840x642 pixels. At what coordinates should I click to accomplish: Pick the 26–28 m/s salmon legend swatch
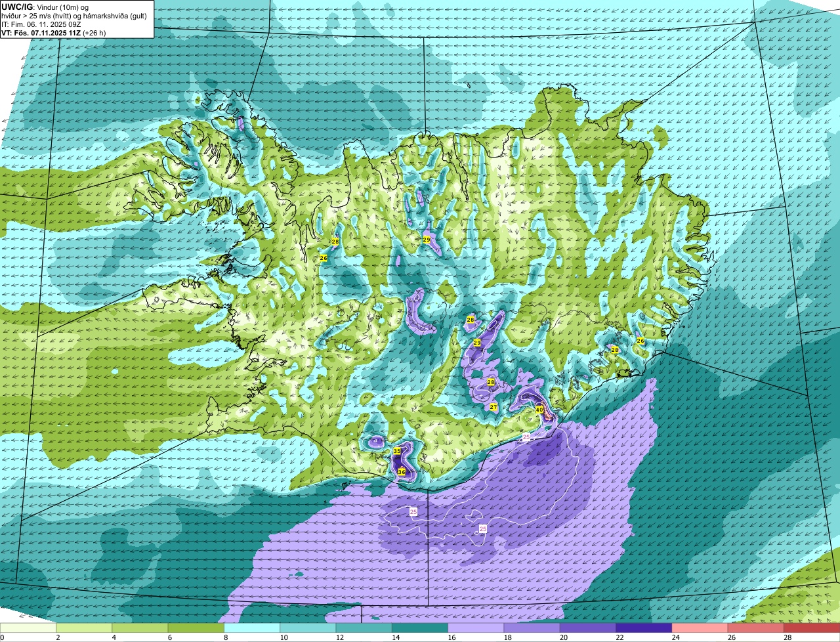pyautogui.click(x=756, y=628)
